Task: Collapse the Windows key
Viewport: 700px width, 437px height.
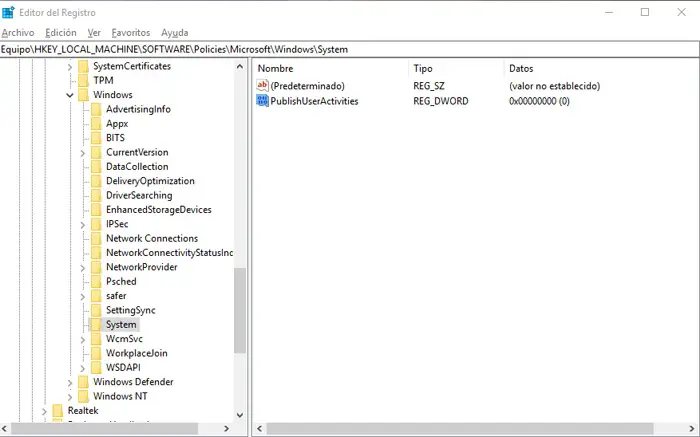Action: pos(70,95)
